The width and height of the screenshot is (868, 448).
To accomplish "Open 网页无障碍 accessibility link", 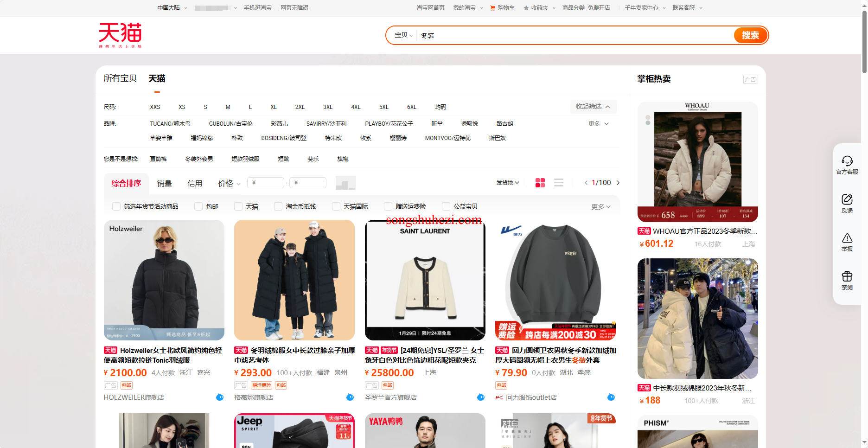I will pyautogui.click(x=294, y=8).
